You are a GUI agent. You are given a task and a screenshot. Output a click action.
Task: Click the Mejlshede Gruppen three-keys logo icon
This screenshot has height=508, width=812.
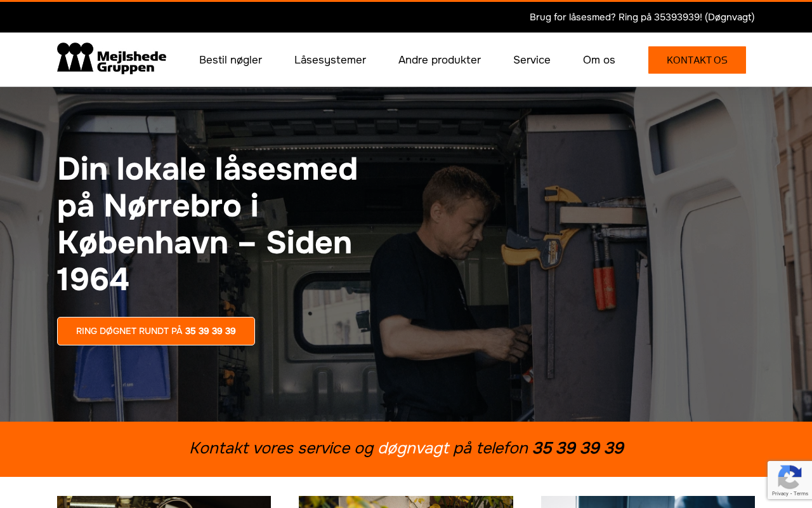click(x=75, y=58)
